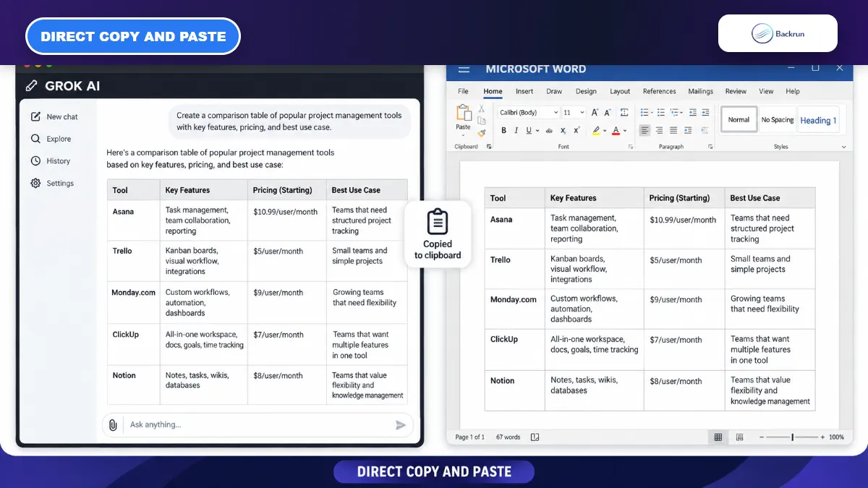The image size is (868, 488).
Task: Toggle subscript formatting
Action: click(x=563, y=131)
